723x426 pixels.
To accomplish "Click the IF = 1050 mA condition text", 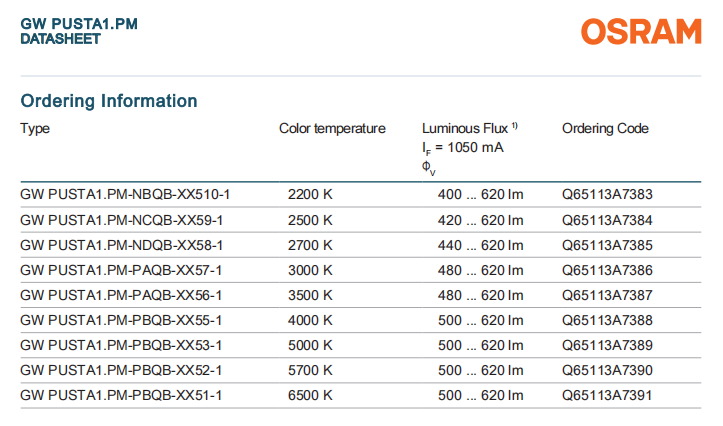I will [x=462, y=148].
